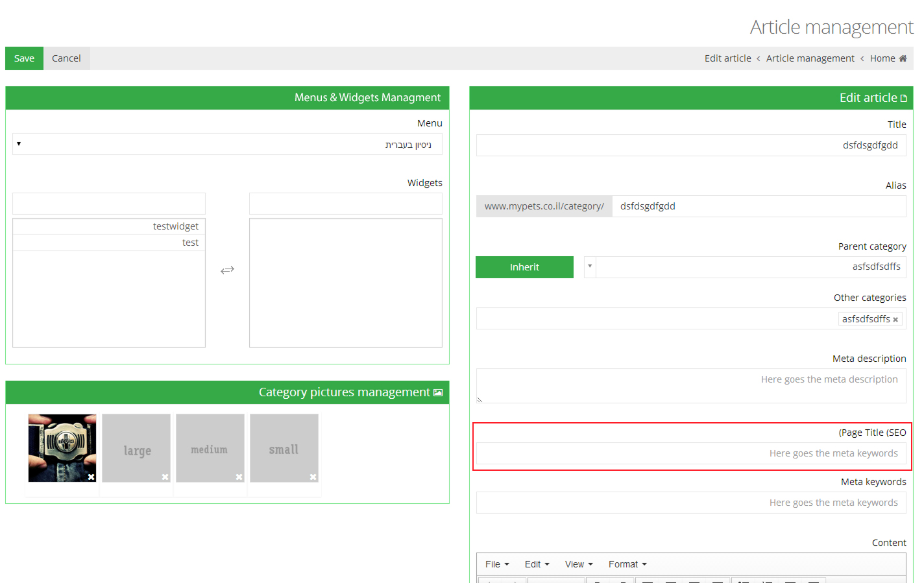This screenshot has width=924, height=583.
Task: Click the Home icon in breadcrumb
Action: 903,58
